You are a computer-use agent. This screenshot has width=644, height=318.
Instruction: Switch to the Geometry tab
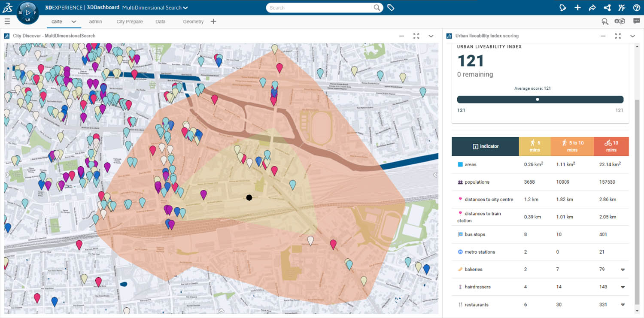[193, 21]
